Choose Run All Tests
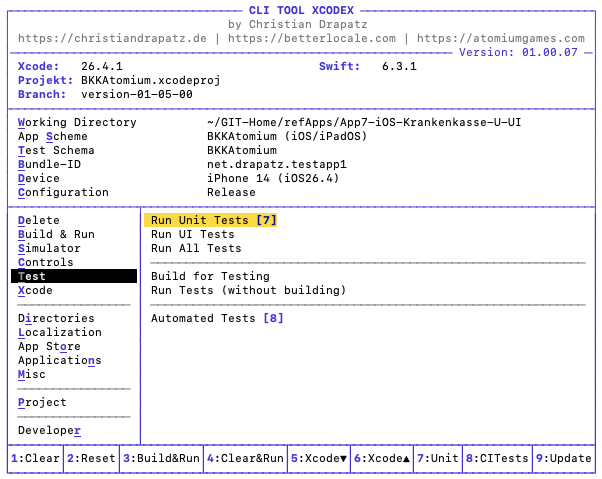The width and height of the screenshot is (602, 479). (196, 248)
